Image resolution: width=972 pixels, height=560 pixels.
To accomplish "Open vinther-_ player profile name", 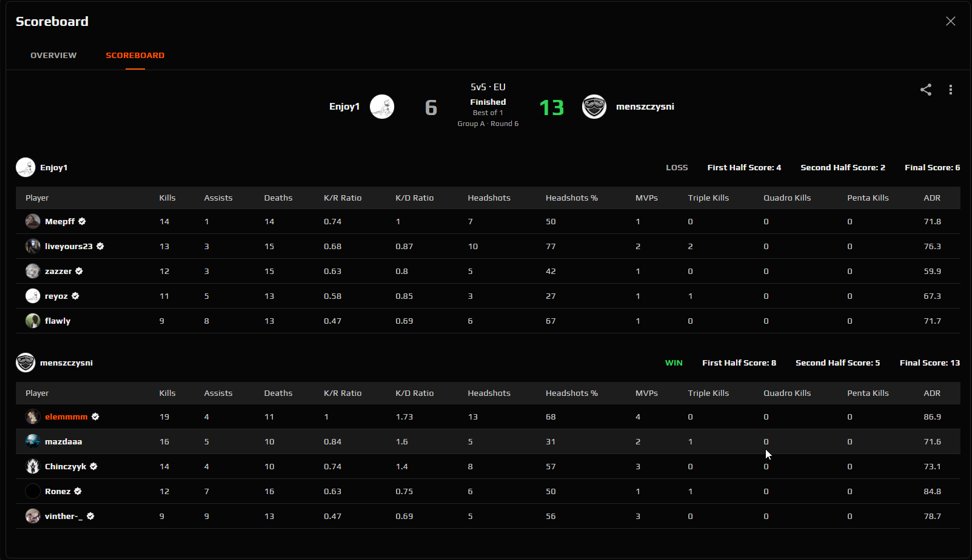I will pos(64,516).
